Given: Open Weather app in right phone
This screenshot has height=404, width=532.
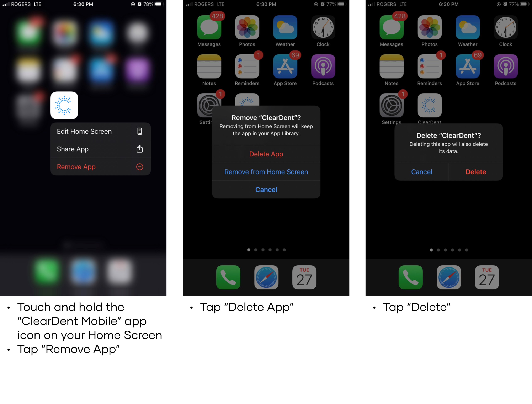Looking at the screenshot, I should pos(468,27).
